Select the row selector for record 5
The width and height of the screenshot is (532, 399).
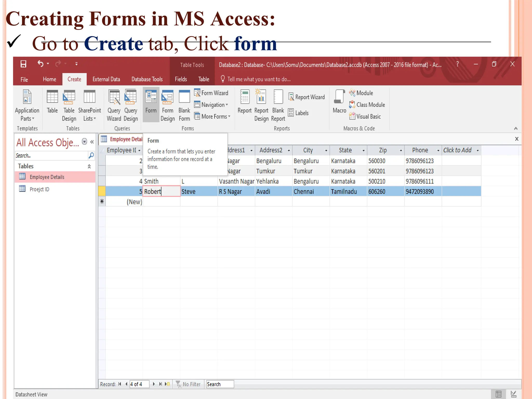102,191
